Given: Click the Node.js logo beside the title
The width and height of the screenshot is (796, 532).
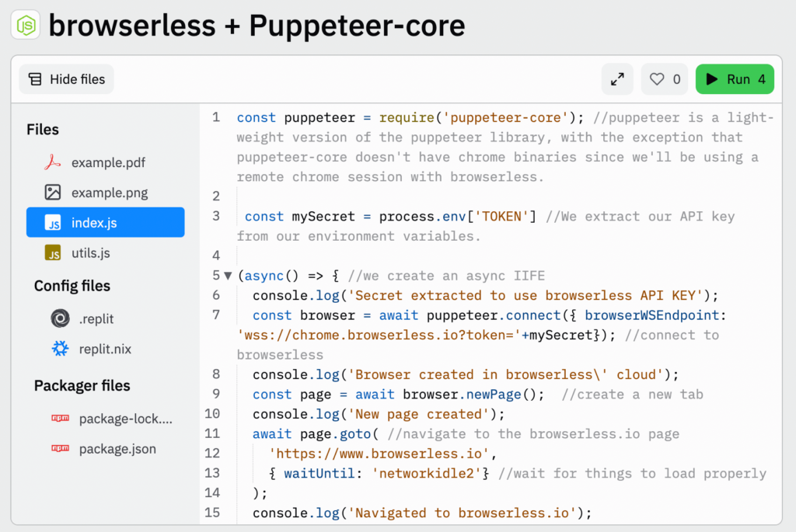Looking at the screenshot, I should pyautogui.click(x=26, y=25).
